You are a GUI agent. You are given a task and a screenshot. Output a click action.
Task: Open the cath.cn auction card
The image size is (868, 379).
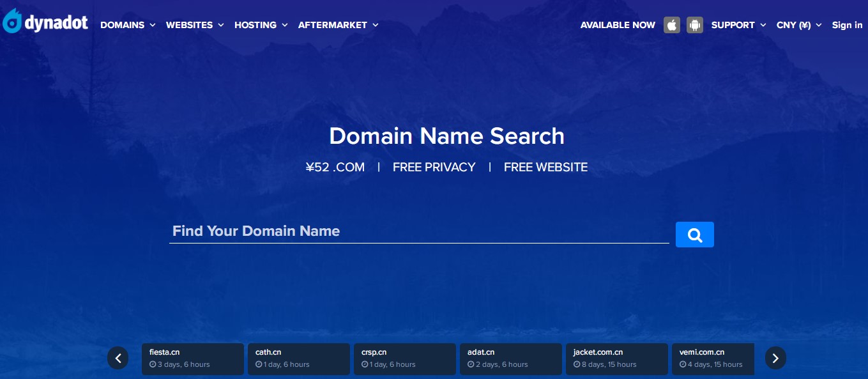pos(299,359)
